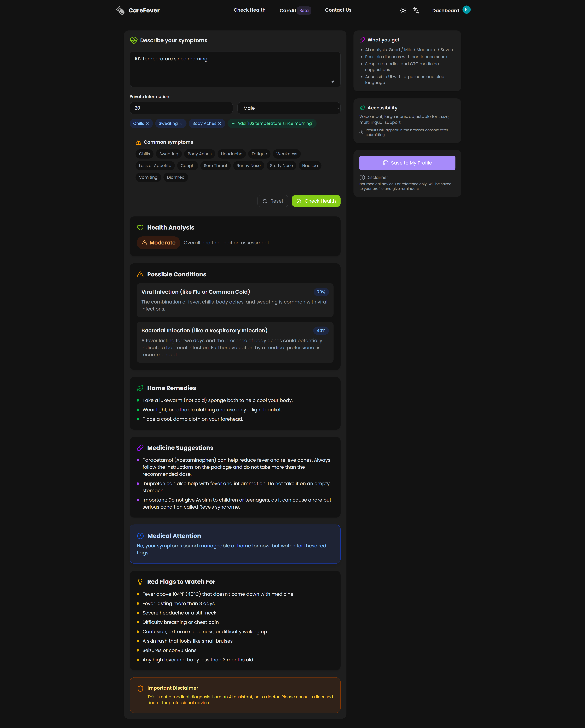The width and height of the screenshot is (585, 728).
Task: Click the microphone voice input icon
Action: 332,81
